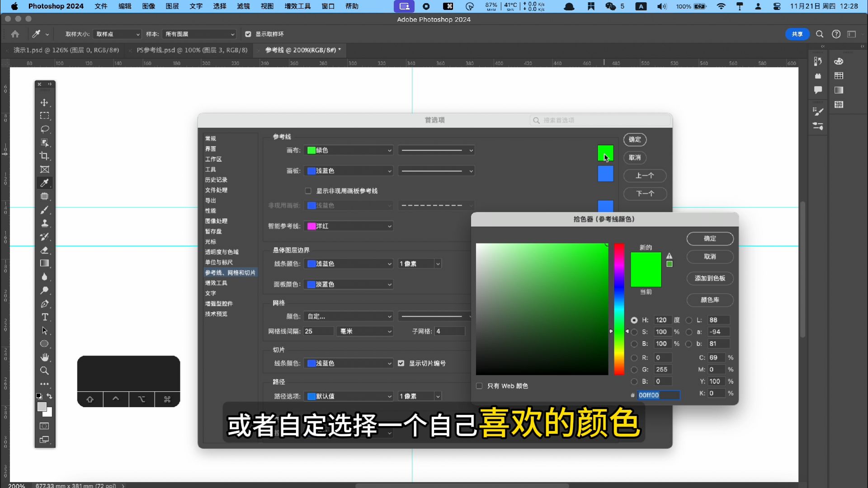
Task: Enable 显示非现用画板参考线 checkbox
Action: 308,191
